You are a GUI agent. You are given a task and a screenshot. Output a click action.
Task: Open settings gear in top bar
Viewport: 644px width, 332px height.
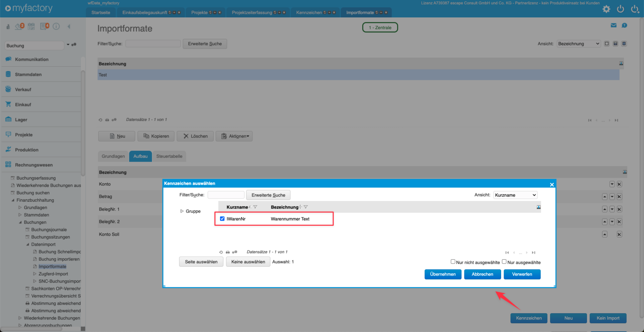(x=606, y=9)
